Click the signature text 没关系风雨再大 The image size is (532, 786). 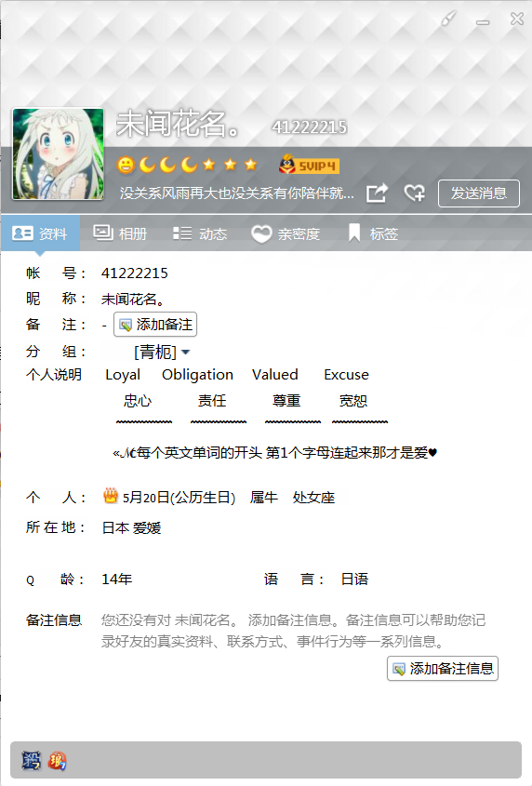click(236, 193)
